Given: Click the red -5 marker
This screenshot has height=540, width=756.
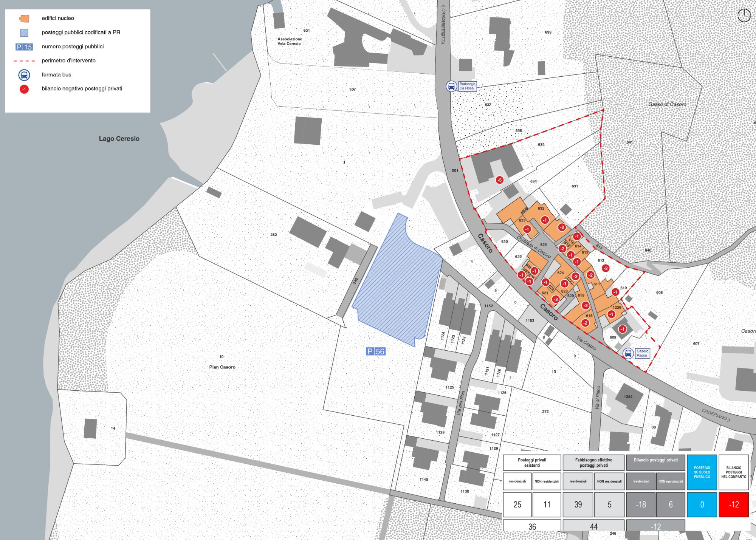Looking at the screenshot, I should (499, 180).
